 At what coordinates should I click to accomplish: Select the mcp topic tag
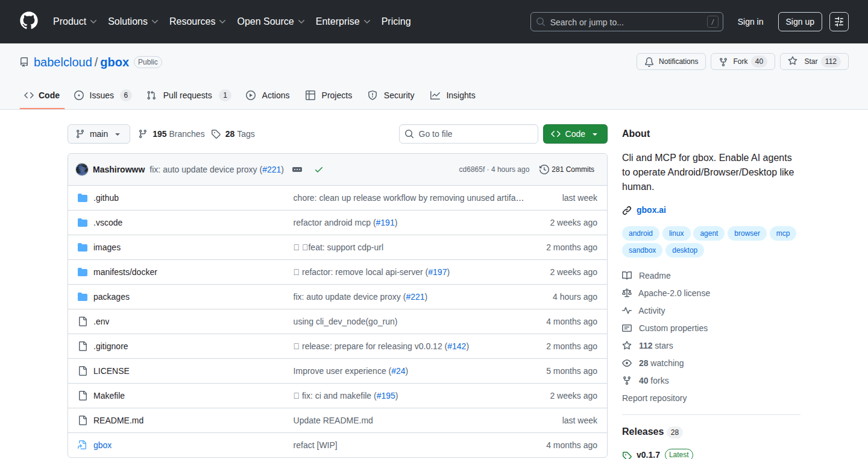click(783, 233)
